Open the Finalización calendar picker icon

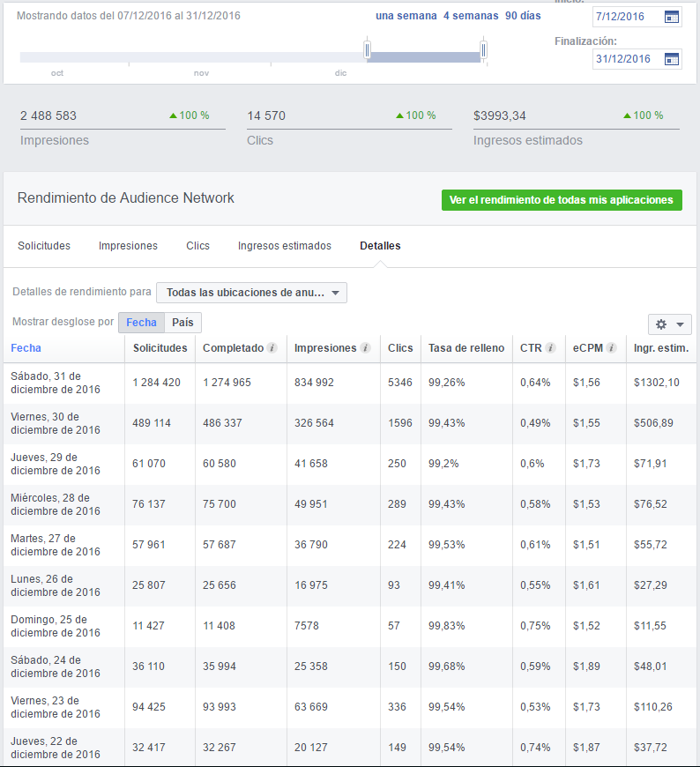point(672,59)
